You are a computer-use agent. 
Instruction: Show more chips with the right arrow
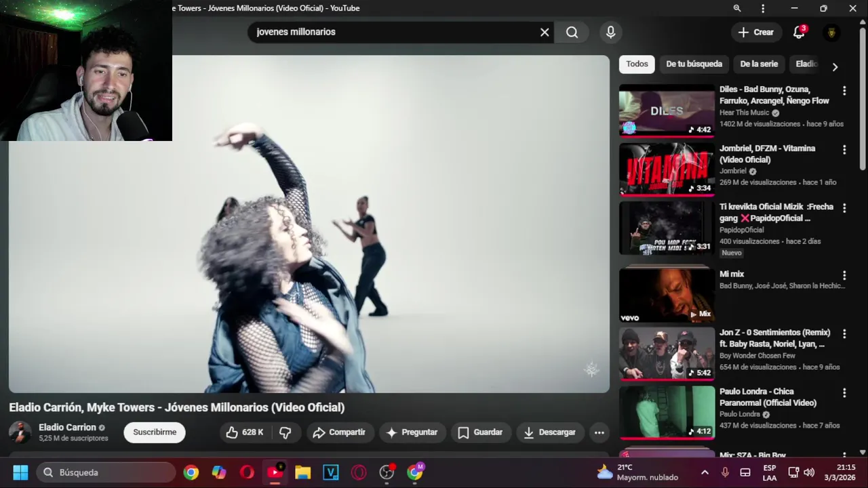coord(835,66)
